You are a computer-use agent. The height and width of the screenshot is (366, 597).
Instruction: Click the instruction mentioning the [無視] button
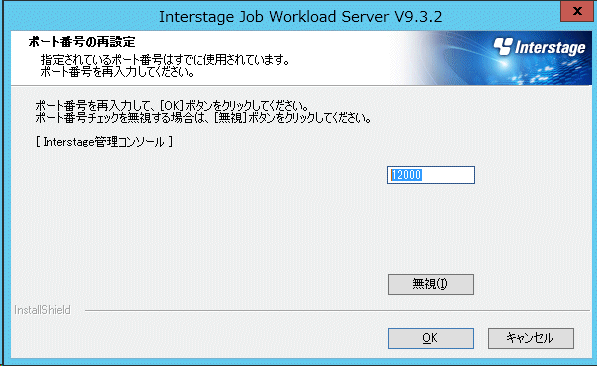pyautogui.click(x=203, y=118)
